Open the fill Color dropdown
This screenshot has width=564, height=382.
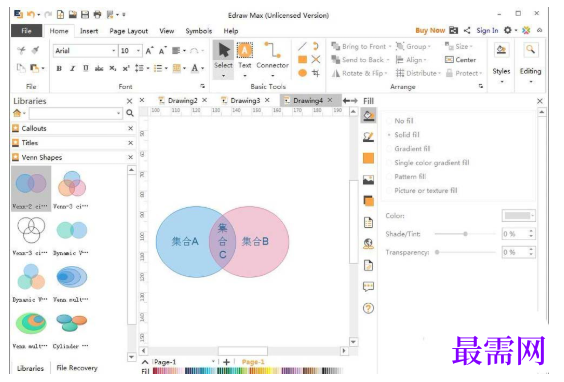point(518,216)
